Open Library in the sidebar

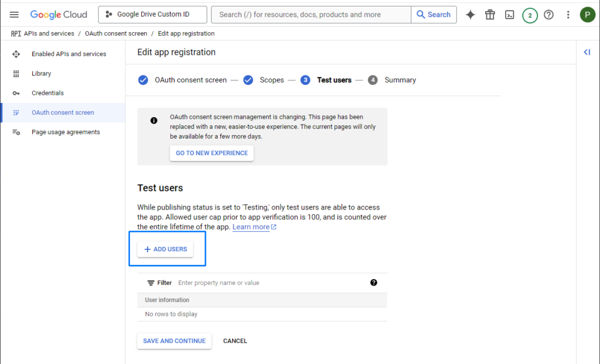click(42, 73)
